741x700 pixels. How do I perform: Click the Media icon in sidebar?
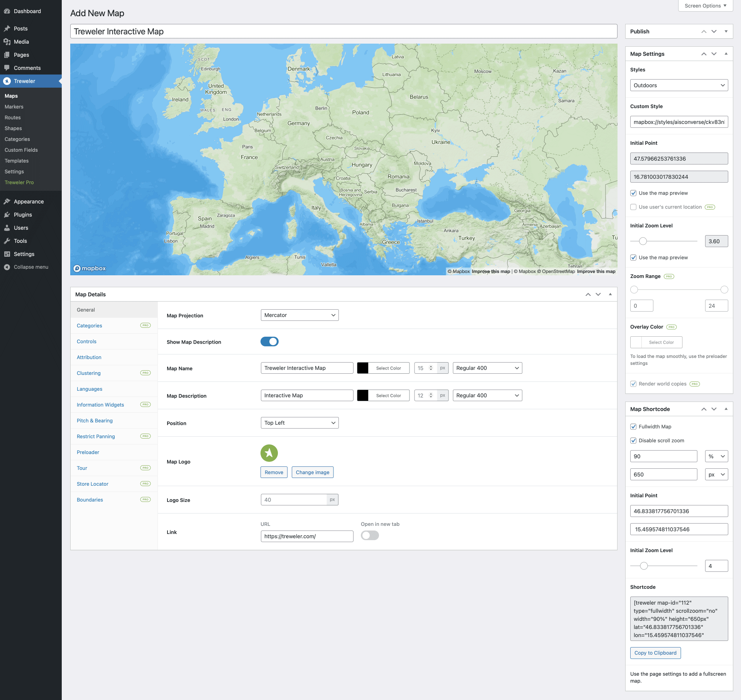click(x=7, y=42)
